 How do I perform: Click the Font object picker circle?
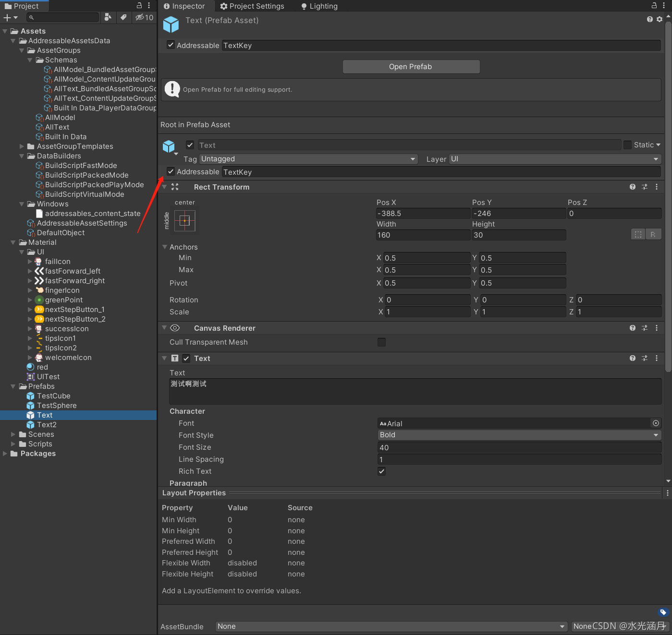pos(656,423)
